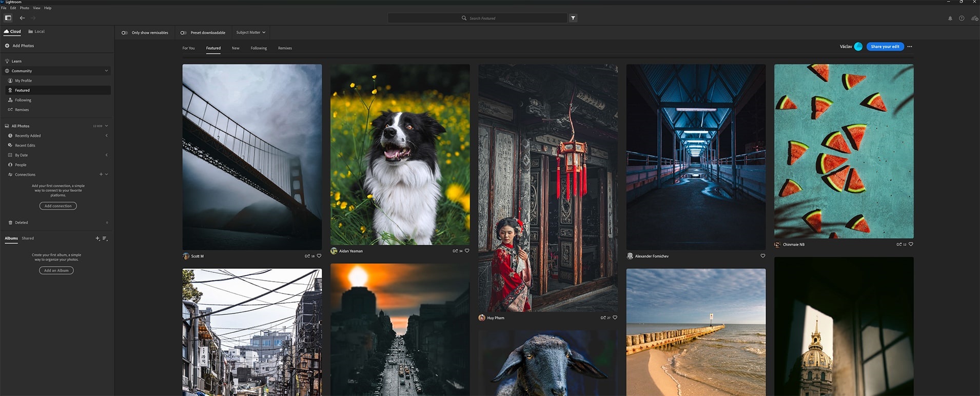Check cloud sync status icon
The image size is (980, 396).
[x=974, y=18]
